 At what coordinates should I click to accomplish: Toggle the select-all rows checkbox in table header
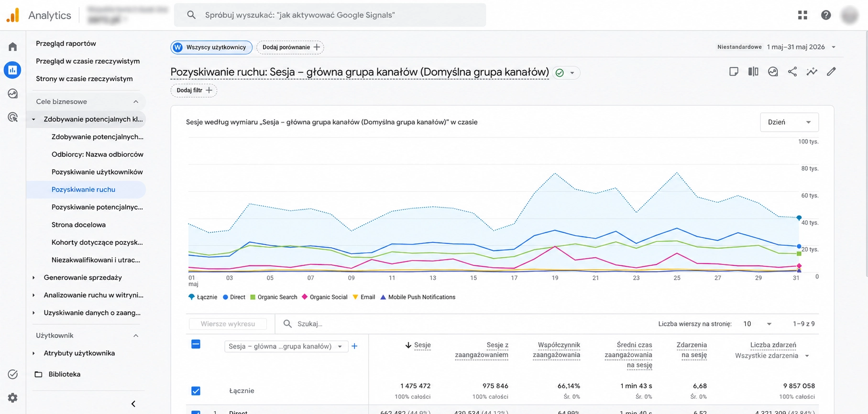pyautogui.click(x=196, y=344)
